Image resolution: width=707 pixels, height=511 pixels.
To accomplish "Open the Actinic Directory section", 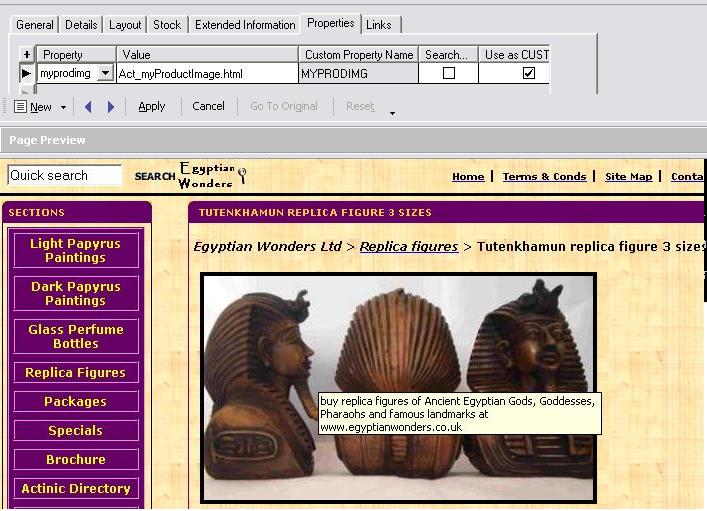I will [76, 488].
